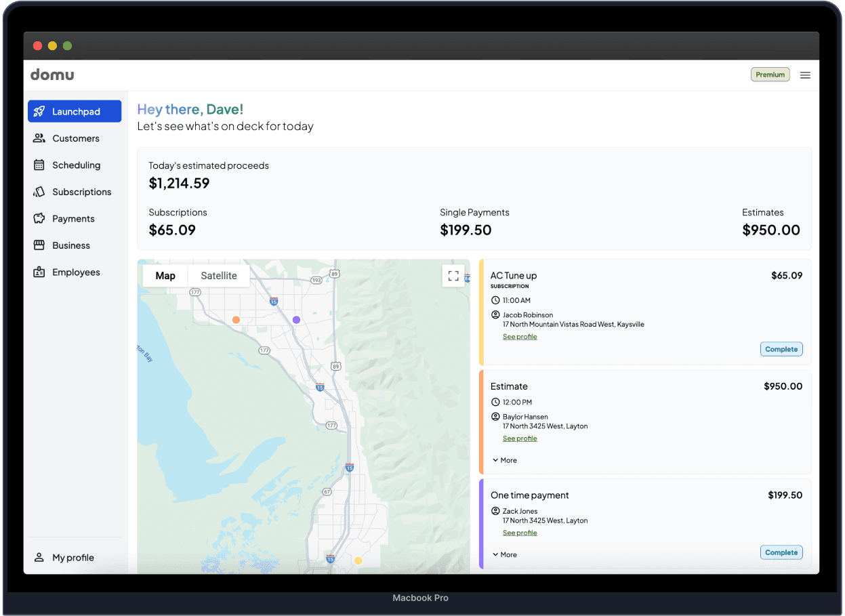Click the Launchpad rocket icon
This screenshot has width=845, height=616.
click(x=39, y=112)
